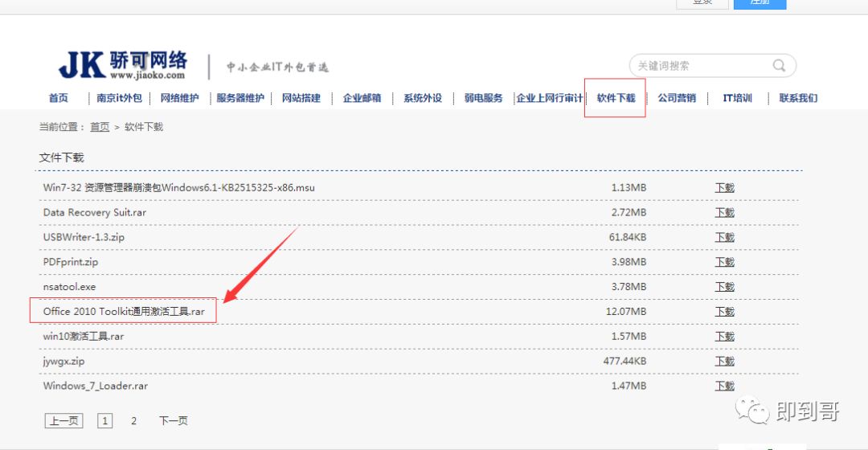The image size is (868, 450).
Task: Go to 系统外设 page
Action: (x=423, y=98)
